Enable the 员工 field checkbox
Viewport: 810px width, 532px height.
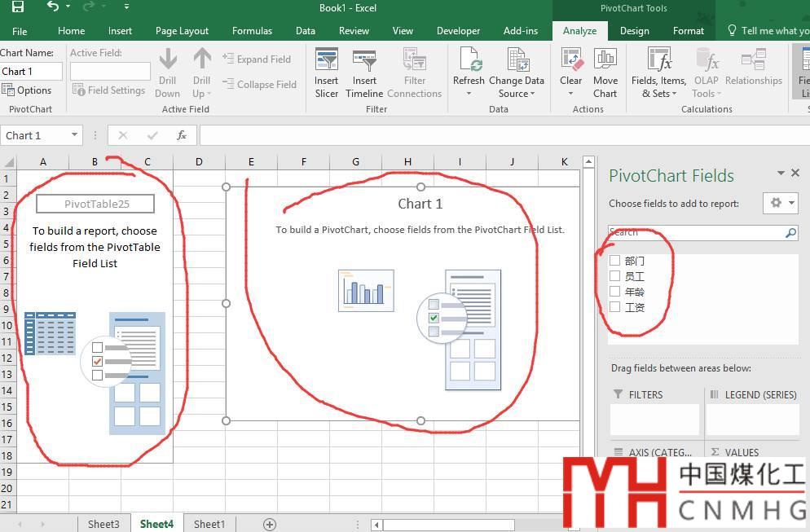click(x=615, y=276)
